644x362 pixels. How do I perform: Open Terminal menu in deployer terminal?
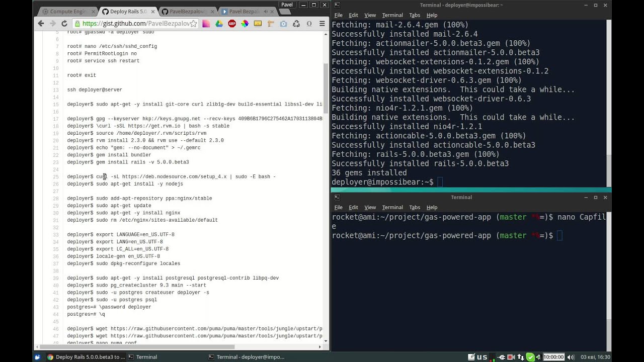tap(392, 15)
